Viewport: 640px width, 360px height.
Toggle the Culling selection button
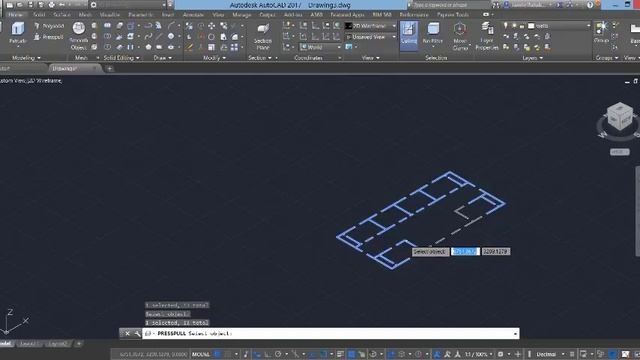pyautogui.click(x=409, y=36)
